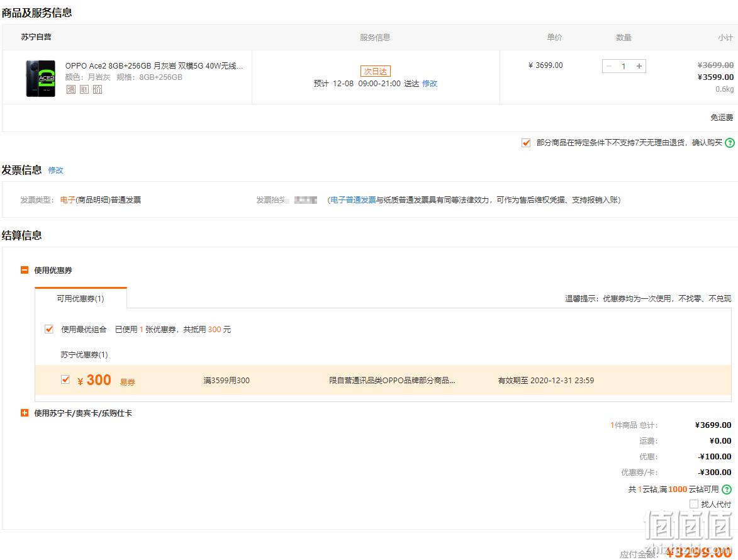Toggle the 7天无理由退货 confirmation checkbox
Image resolution: width=738 pixels, height=560 pixels.
[x=526, y=143]
